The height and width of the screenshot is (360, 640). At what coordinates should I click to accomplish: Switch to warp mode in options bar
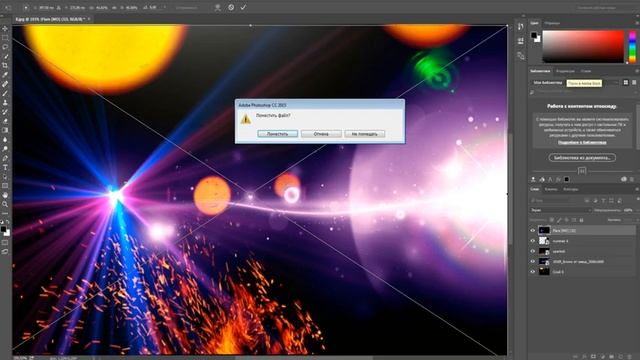(218, 7)
